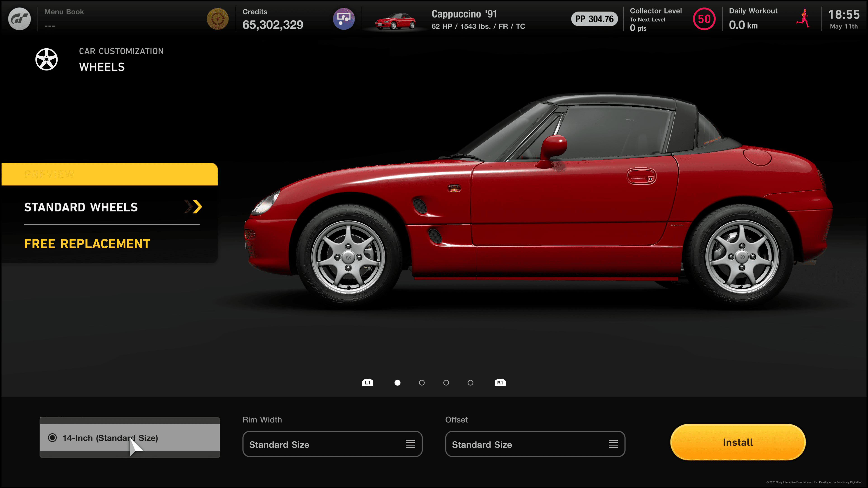Click the Cappuccino '91 car name
Screen dimensions: 868x488
(464, 14)
